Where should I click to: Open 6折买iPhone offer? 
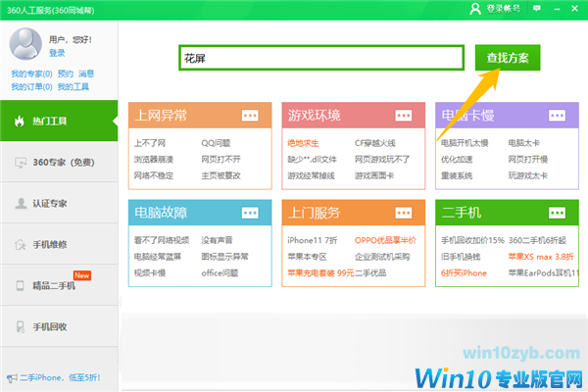464,273
